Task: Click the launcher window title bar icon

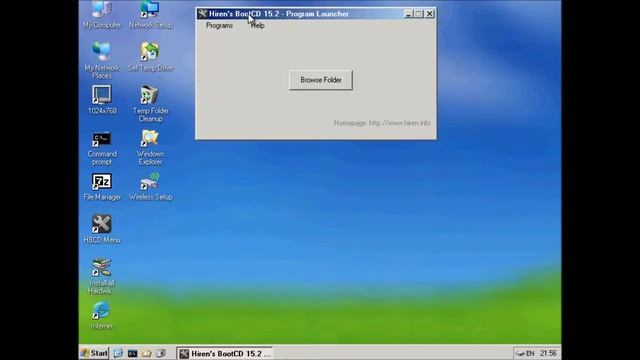Action: (202, 14)
